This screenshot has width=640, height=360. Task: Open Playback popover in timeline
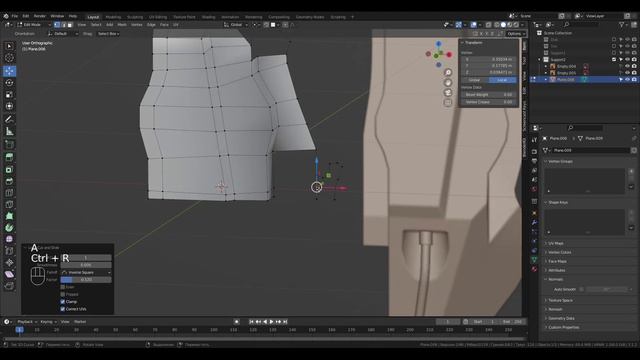tap(27, 322)
